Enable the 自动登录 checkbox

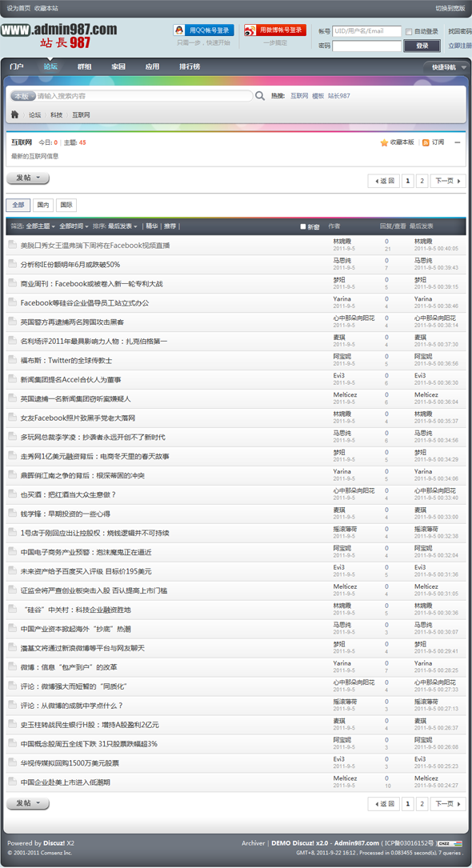408,31
